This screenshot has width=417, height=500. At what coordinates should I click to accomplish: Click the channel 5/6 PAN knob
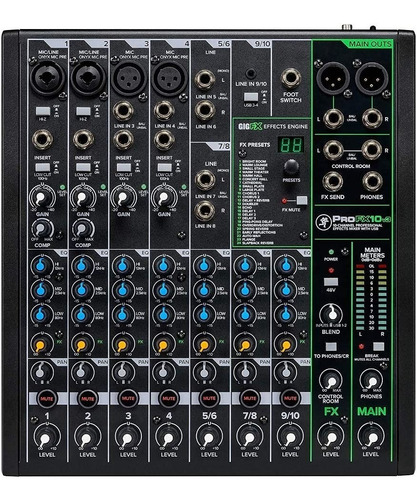coord(204,372)
